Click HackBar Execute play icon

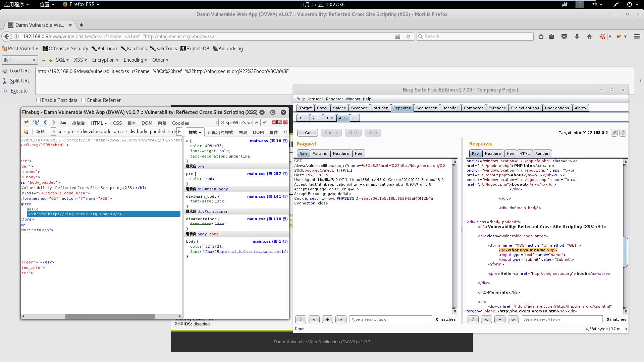click(5, 91)
